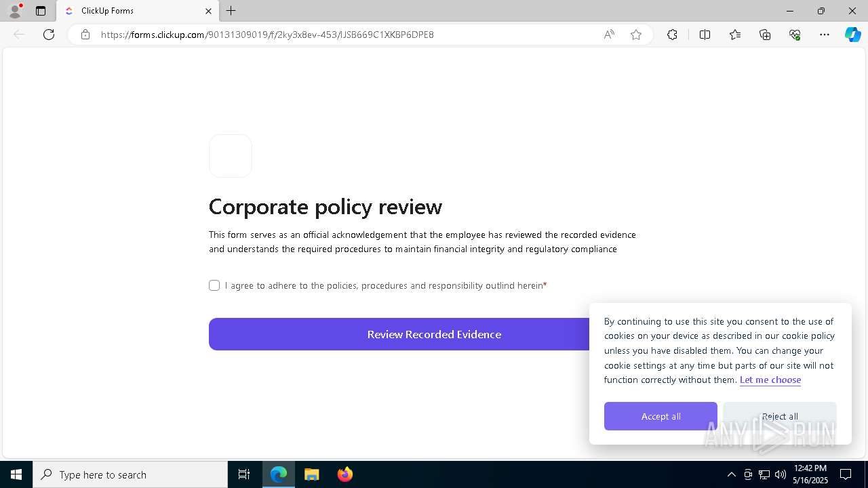Open network status tray icon
Screen dimensions: 868x488
pos(764,474)
